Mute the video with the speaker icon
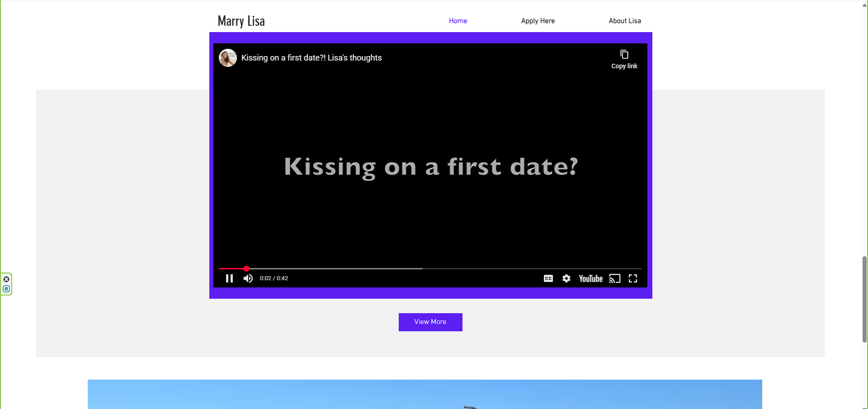 [248, 278]
